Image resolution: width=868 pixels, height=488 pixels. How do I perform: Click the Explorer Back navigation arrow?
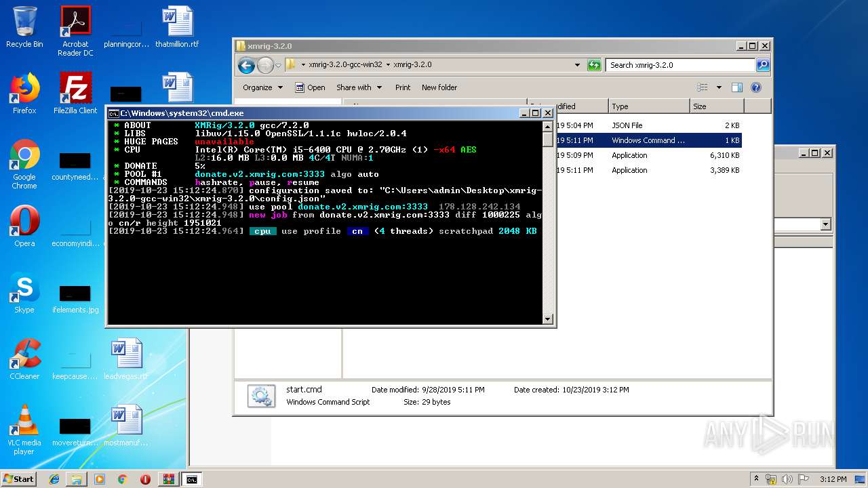246,65
